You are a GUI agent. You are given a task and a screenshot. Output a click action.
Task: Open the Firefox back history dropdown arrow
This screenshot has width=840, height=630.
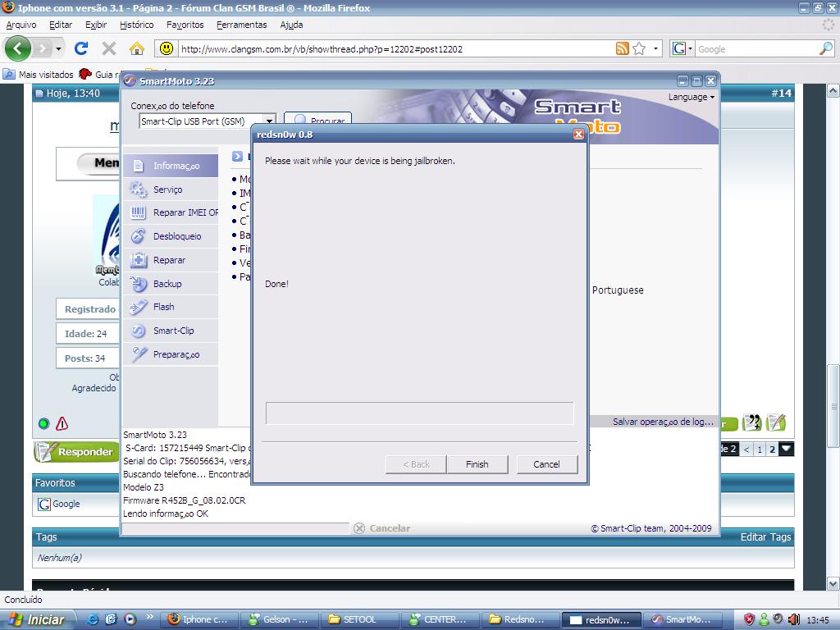58,48
